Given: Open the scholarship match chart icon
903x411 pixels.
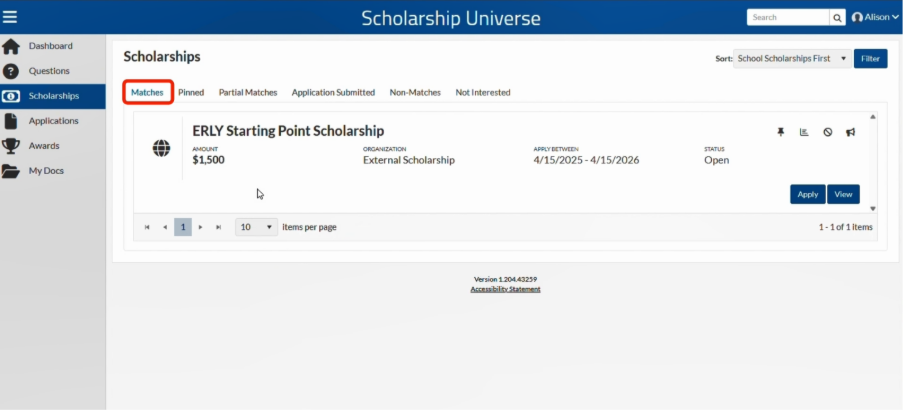Looking at the screenshot, I should pyautogui.click(x=804, y=132).
